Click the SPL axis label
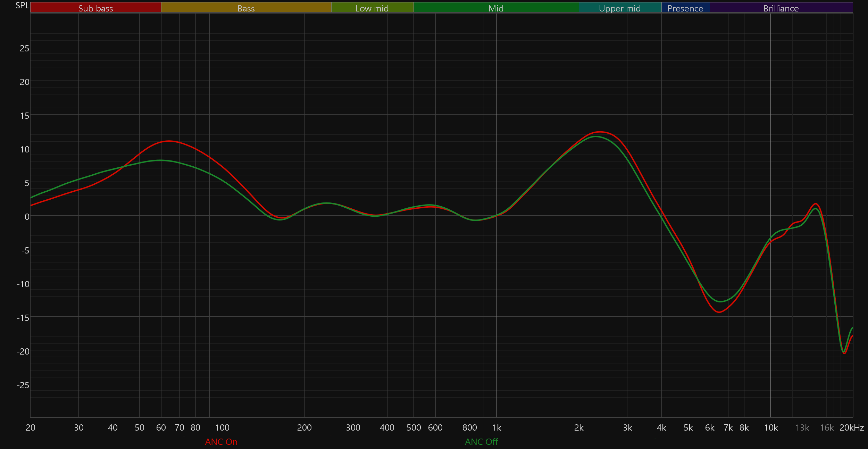868x449 pixels. click(x=22, y=6)
